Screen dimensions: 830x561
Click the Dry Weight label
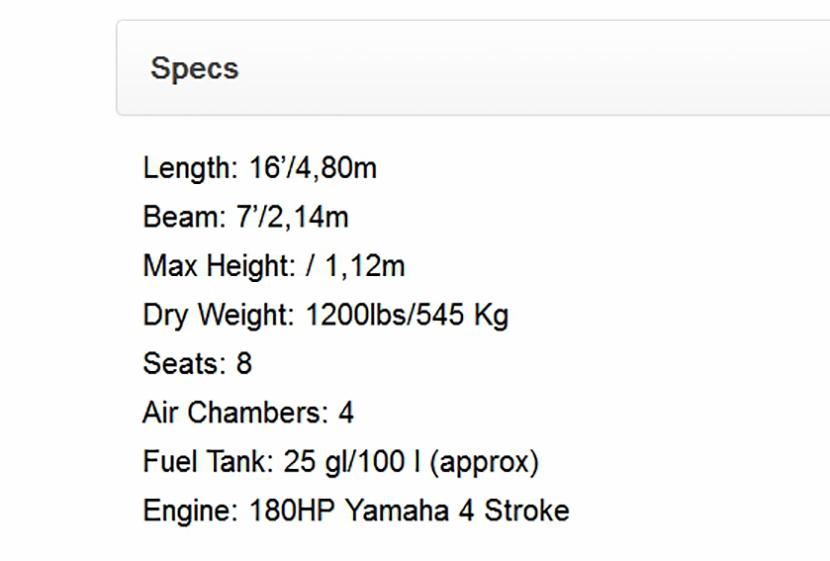point(218,315)
